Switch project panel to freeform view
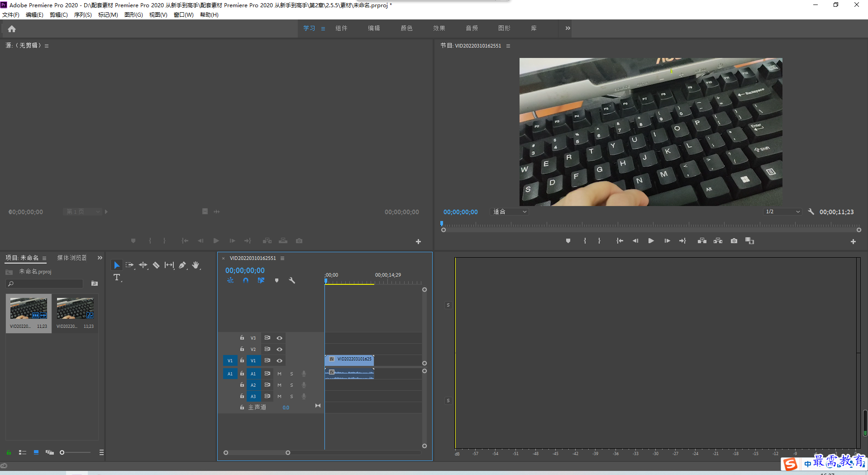 pos(50,452)
